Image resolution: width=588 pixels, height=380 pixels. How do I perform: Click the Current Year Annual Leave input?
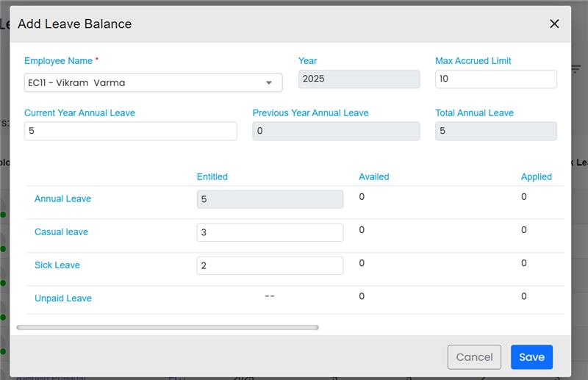click(x=130, y=131)
